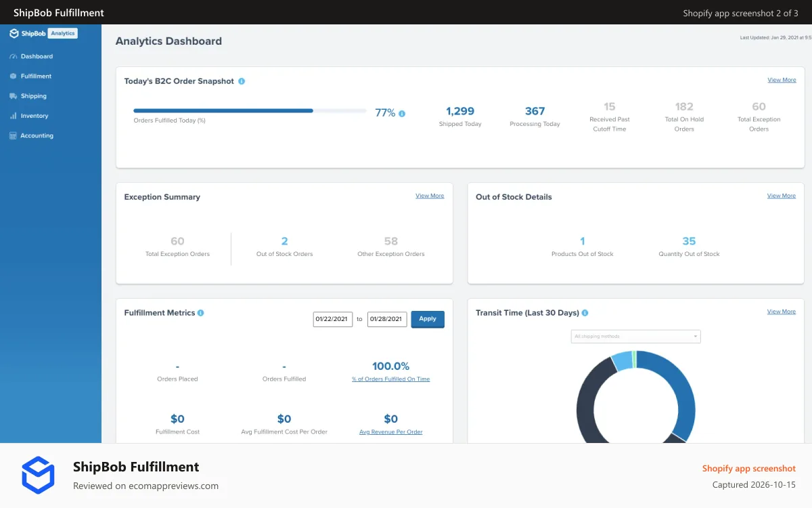Image resolution: width=812 pixels, height=508 pixels.
Task: Click the 35 Quantity Out of Stock value
Action: (689, 241)
